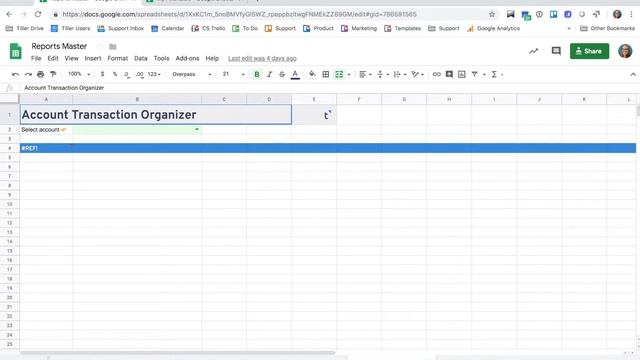This screenshot has height=360, width=640.
Task: Open the Edit menu
Action: [53, 58]
